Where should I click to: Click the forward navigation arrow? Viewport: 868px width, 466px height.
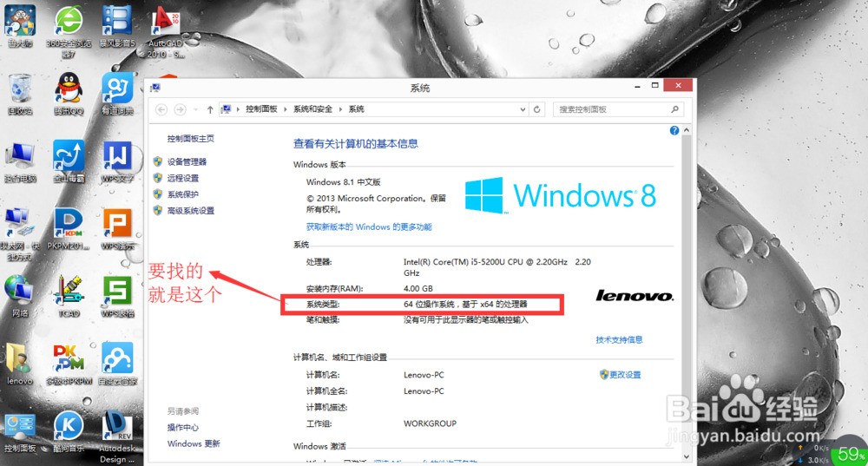(180, 109)
